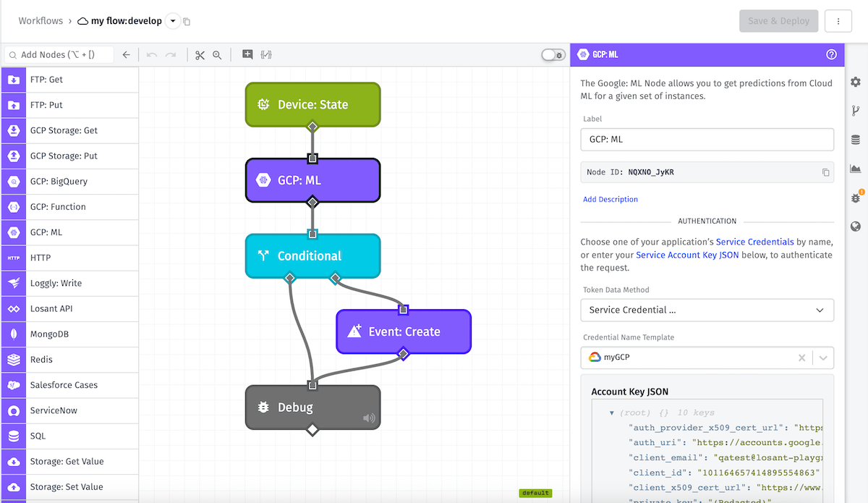Open the Token Data Method dropdown
Viewport: 868px width, 503px height.
707,310
